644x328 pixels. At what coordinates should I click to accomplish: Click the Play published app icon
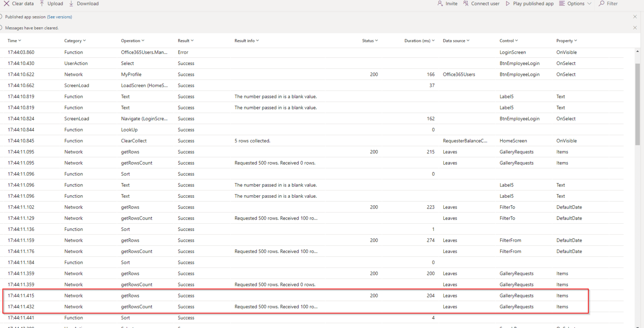click(x=507, y=3)
